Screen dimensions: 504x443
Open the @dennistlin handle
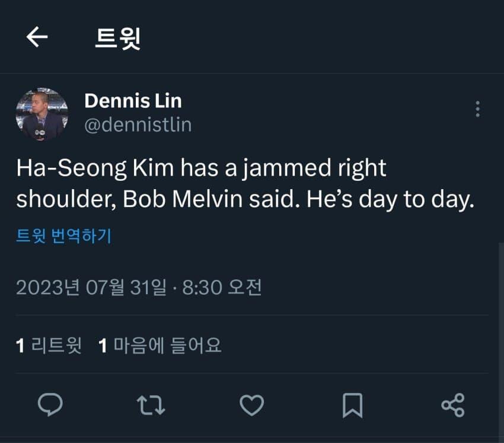[x=138, y=125]
